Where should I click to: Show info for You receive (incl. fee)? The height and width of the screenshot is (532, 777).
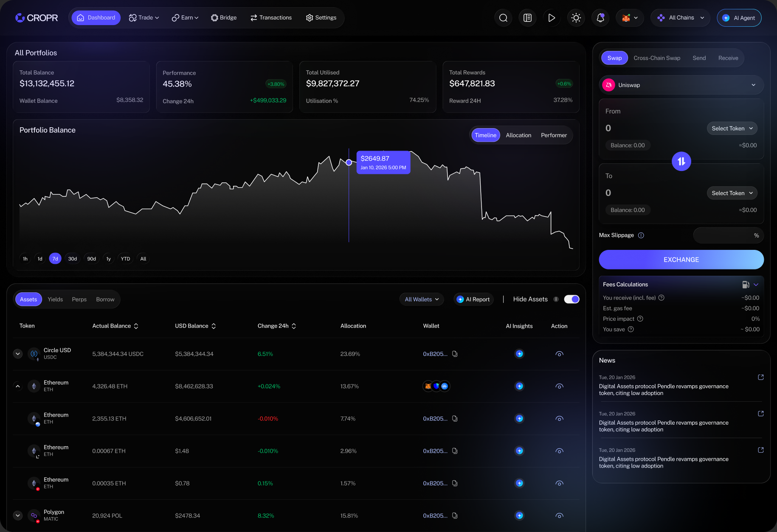662,298
